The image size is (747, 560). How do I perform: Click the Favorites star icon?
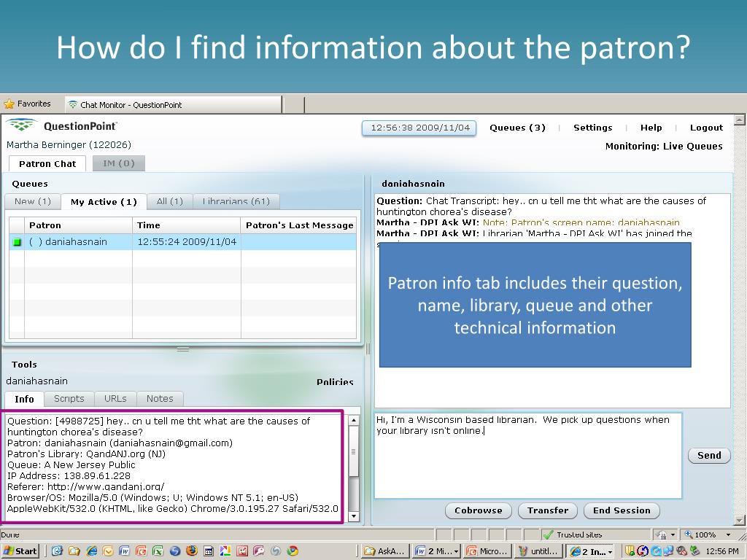click(x=9, y=104)
